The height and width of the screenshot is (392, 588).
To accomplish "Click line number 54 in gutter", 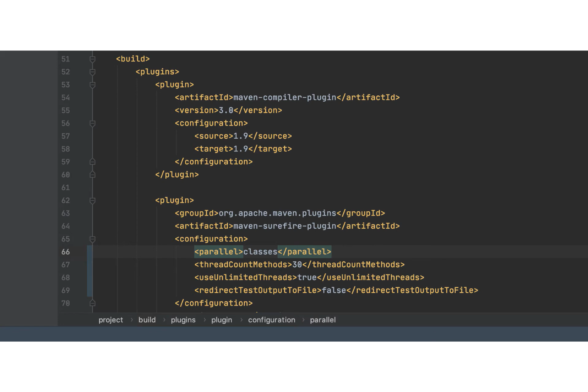I will tap(66, 98).
